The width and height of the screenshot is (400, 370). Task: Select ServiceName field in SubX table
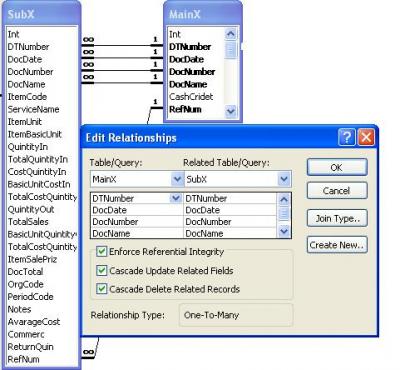pos(33,109)
